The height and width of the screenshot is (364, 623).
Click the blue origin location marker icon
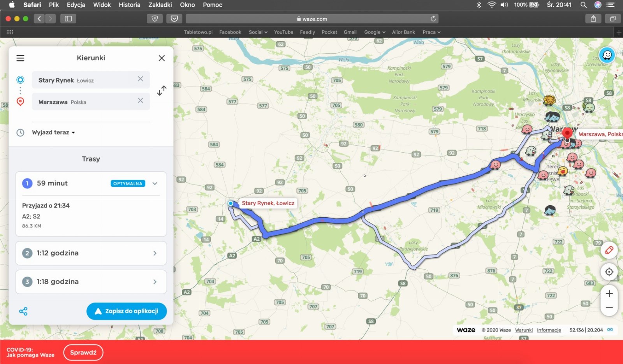click(x=20, y=80)
